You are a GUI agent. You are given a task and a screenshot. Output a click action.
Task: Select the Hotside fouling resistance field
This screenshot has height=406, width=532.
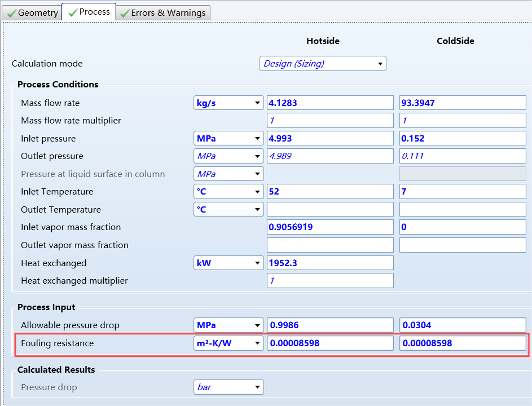pos(329,343)
